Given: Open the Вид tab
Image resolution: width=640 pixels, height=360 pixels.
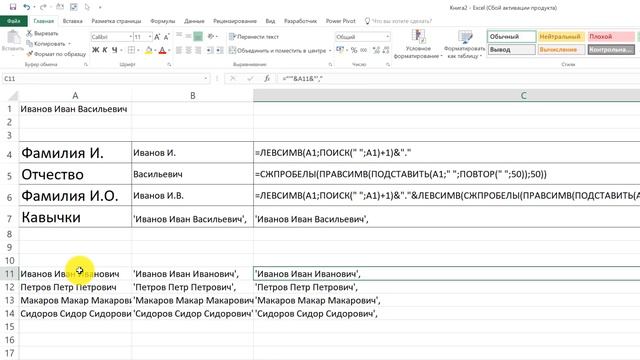Looking at the screenshot, I should tap(270, 21).
